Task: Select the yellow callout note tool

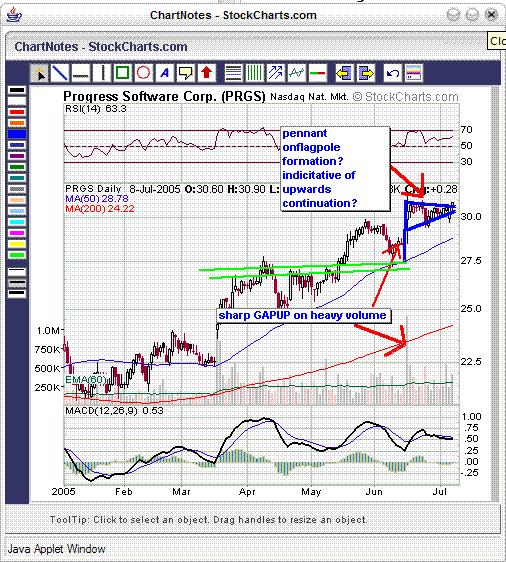Action: [185, 73]
